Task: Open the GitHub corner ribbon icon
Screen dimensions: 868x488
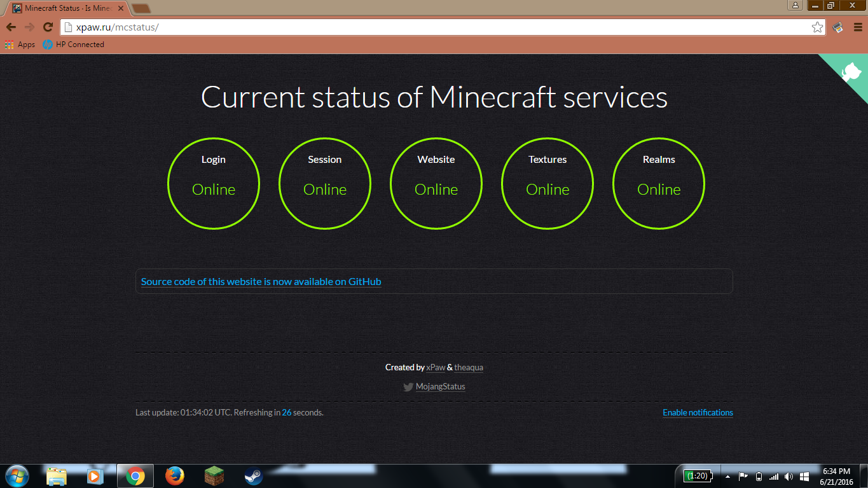Action: coord(851,73)
